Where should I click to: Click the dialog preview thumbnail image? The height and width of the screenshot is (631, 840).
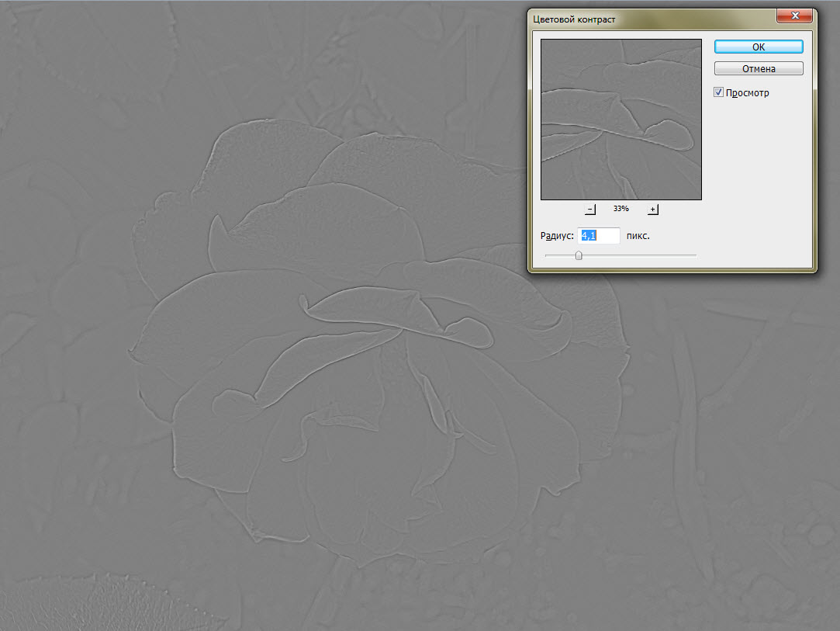pyautogui.click(x=621, y=120)
